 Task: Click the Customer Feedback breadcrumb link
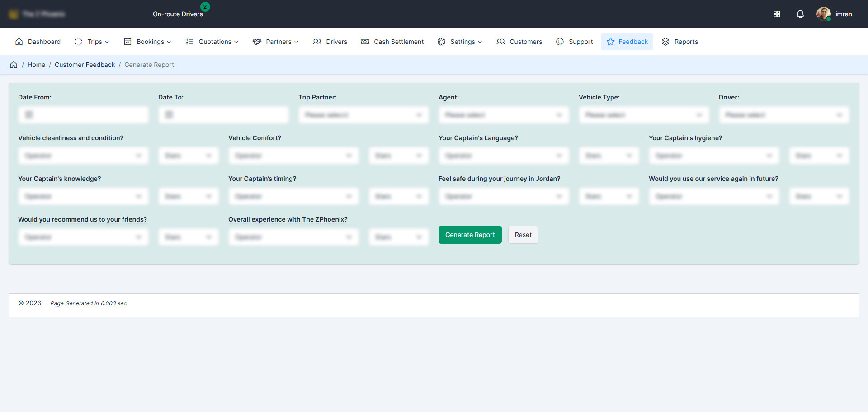click(85, 65)
